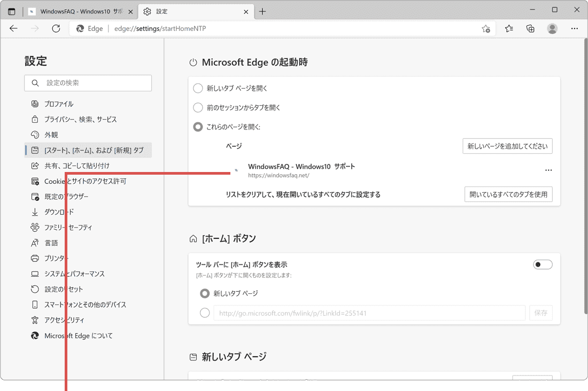Select [スタート]、[ホーム]、および [新規] タブ
The height and width of the screenshot is (391, 588).
click(88, 150)
